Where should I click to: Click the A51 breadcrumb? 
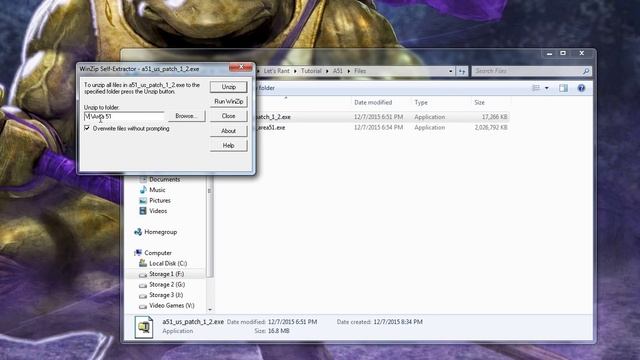338,71
